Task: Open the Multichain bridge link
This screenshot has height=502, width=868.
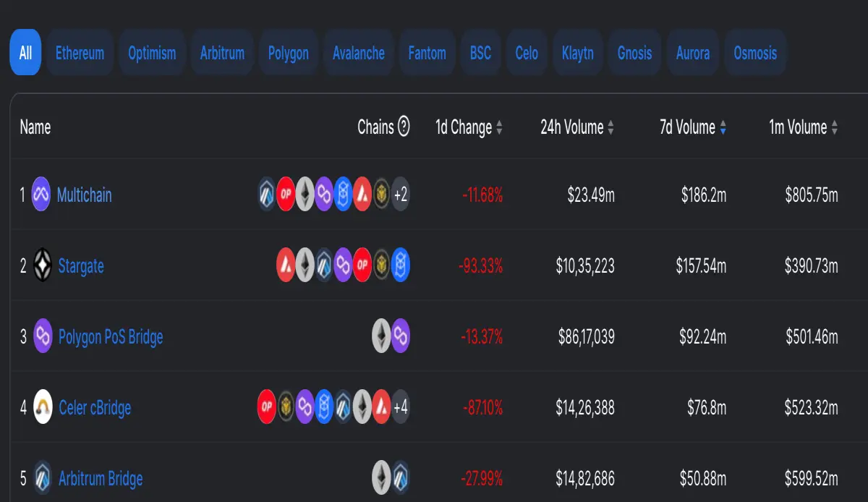Action: (x=85, y=195)
